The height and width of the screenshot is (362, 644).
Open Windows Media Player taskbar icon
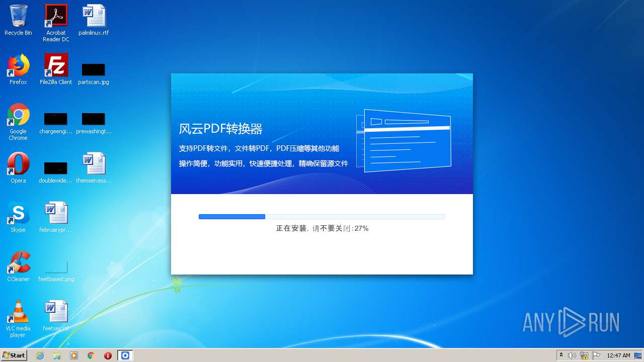click(74, 355)
